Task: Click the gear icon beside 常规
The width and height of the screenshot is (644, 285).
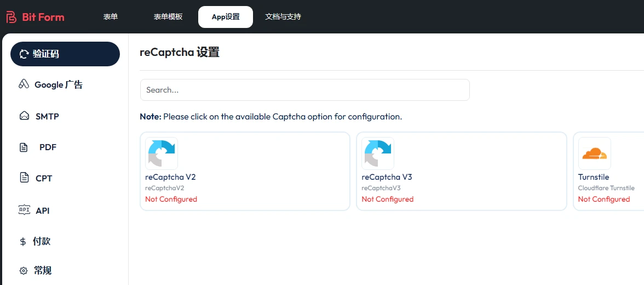Action: (24, 271)
